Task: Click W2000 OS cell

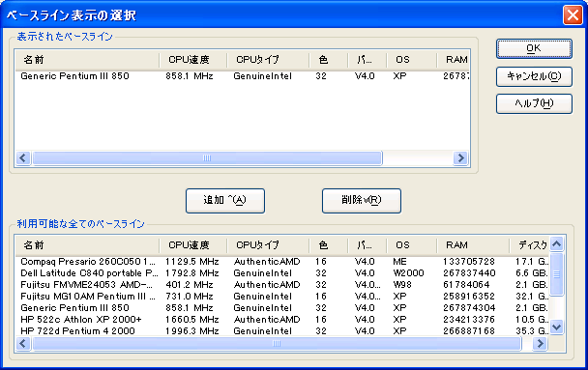Action: 408,273
